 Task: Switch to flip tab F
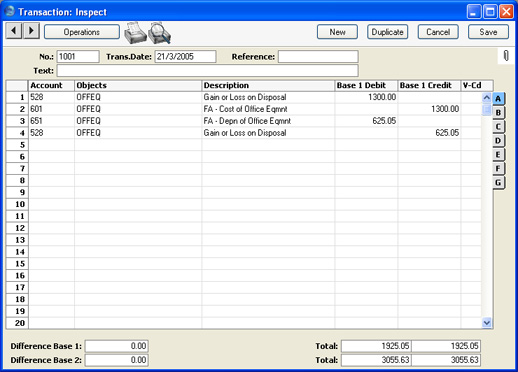pyautogui.click(x=498, y=169)
